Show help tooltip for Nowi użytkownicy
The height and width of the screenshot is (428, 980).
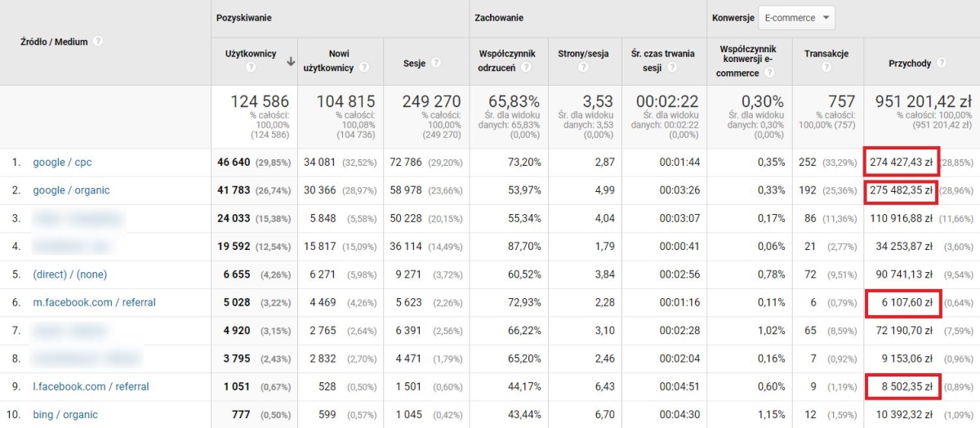(364, 68)
